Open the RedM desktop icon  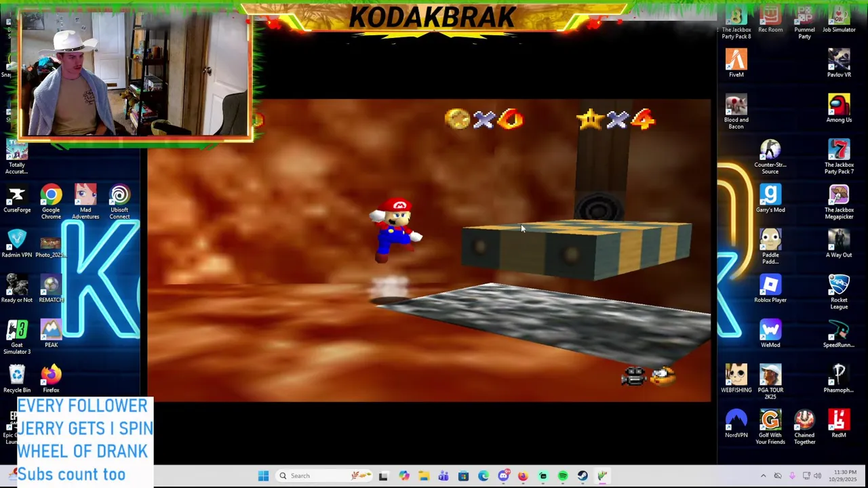839,424
